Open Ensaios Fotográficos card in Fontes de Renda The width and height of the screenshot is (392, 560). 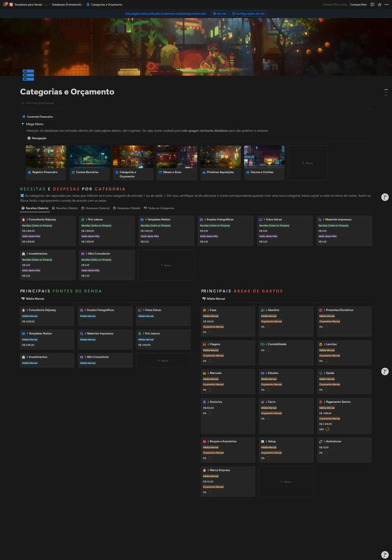click(105, 316)
